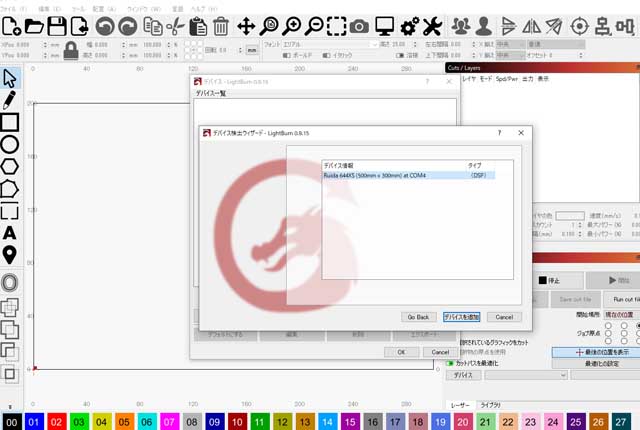Viewport: 640px width, 430px height.
Task: Pick the blue 01 layer color
Action: pyautogui.click(x=34, y=421)
